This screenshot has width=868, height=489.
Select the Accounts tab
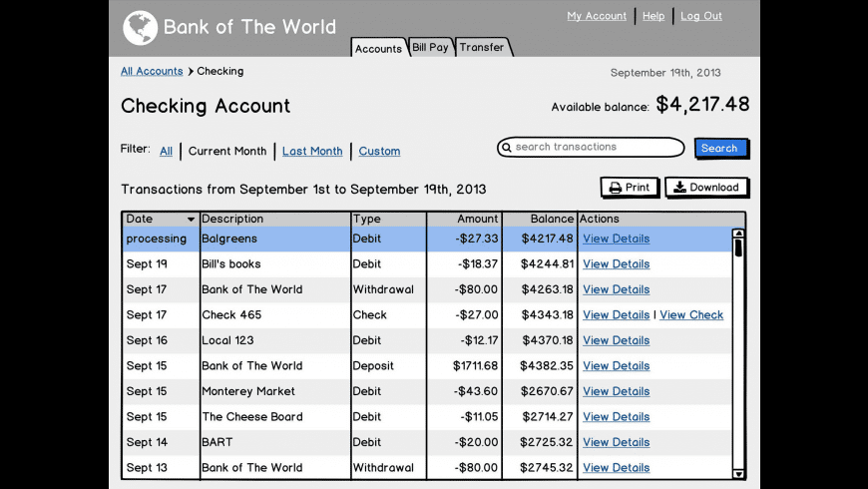378,48
